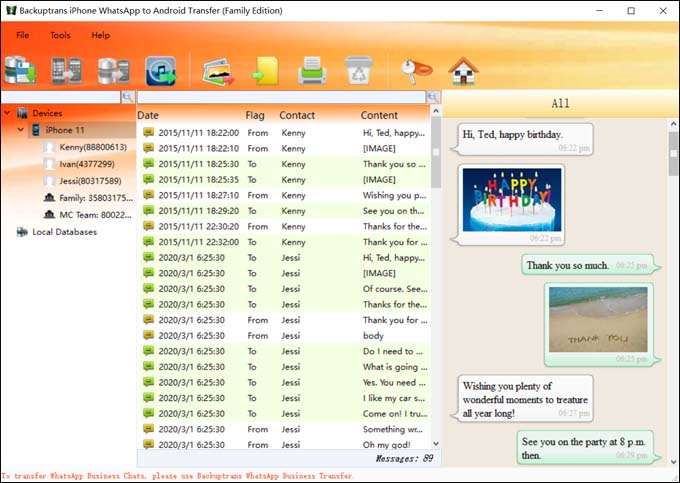Click Ivan's contact avatar icon in the tree
This screenshot has height=483, width=680.
coord(49,164)
